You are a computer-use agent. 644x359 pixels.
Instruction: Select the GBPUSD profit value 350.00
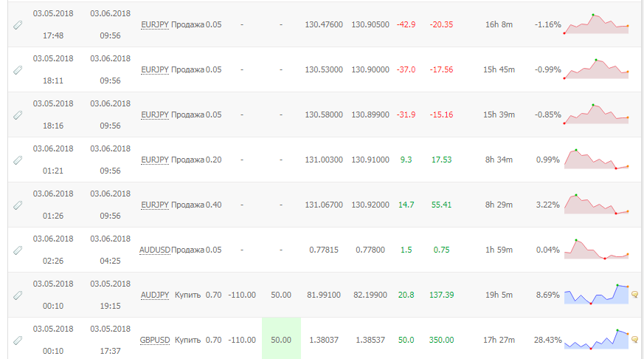(x=442, y=340)
